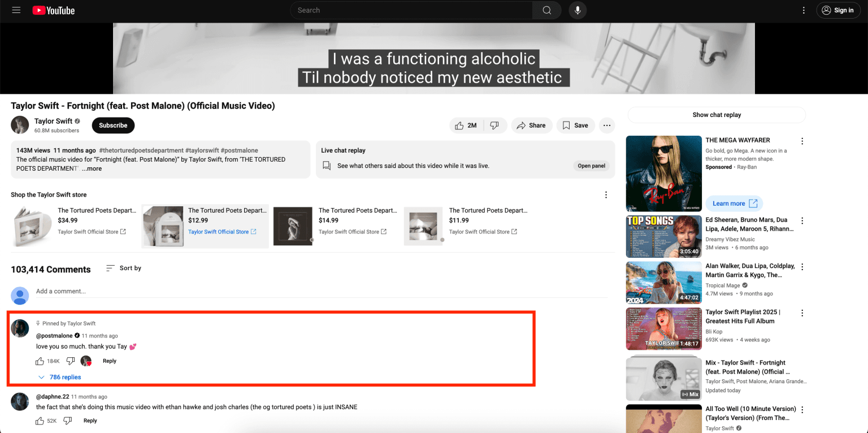Click Open panel for live chat replay

(592, 166)
